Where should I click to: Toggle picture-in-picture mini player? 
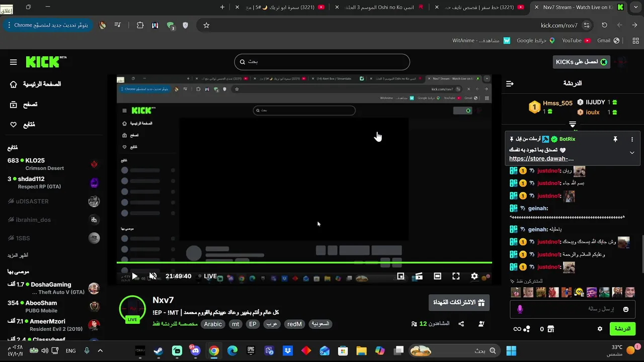(401, 276)
